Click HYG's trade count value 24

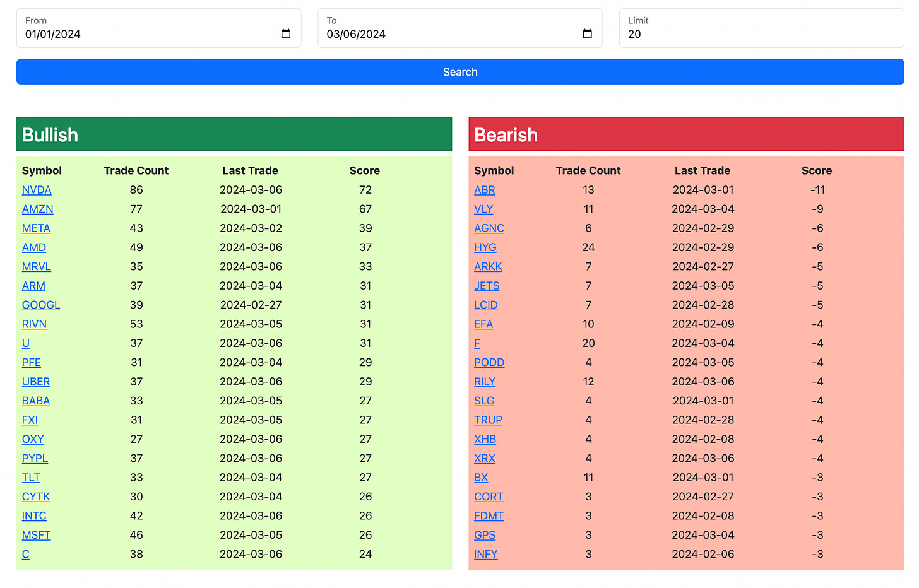point(588,247)
